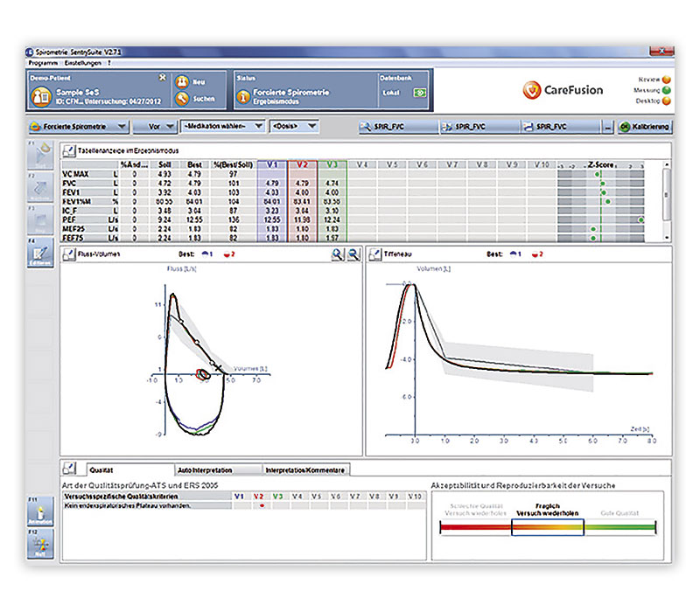Click the Neu new patient icon
This screenshot has width=700, height=612.
click(182, 82)
